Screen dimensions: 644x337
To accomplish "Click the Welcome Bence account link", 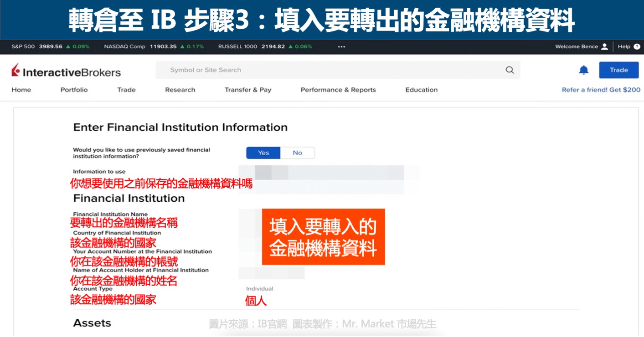I will [577, 46].
